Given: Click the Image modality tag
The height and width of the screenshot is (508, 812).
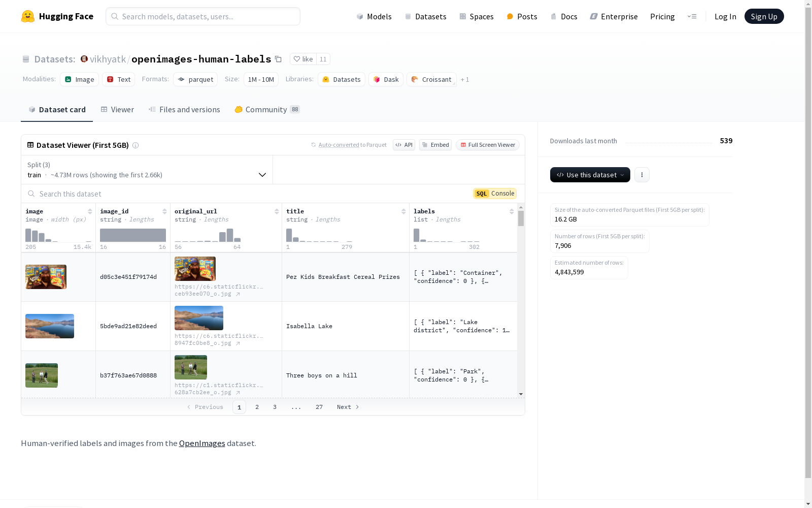Looking at the screenshot, I should [80, 79].
